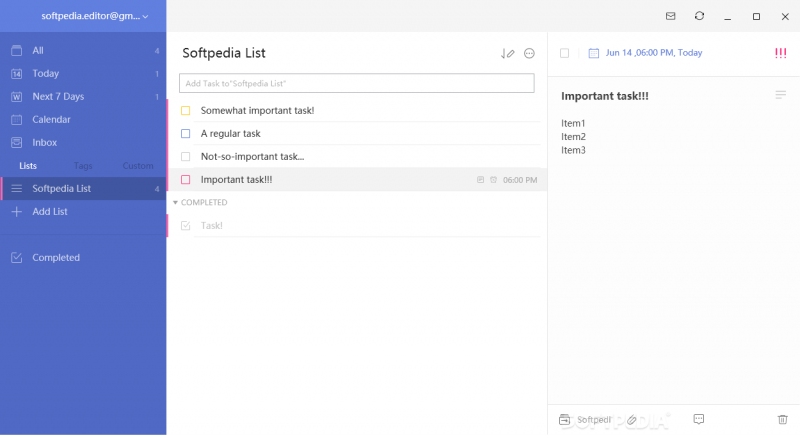Click the Calendar grid icon

[x=16, y=119]
